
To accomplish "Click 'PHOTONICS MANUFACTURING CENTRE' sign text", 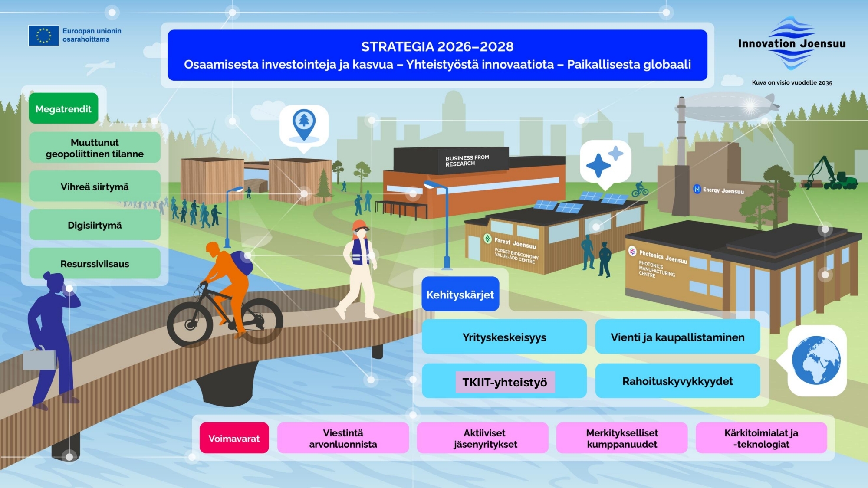I will [x=656, y=269].
